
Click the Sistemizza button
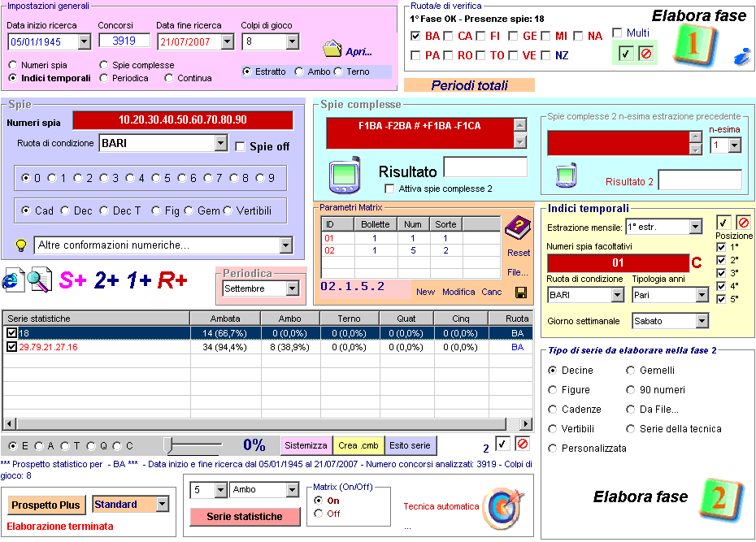306,445
